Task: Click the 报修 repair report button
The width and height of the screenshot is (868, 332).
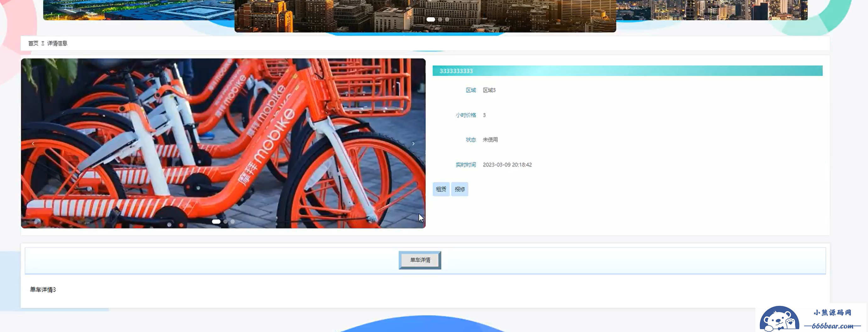Action: point(459,189)
